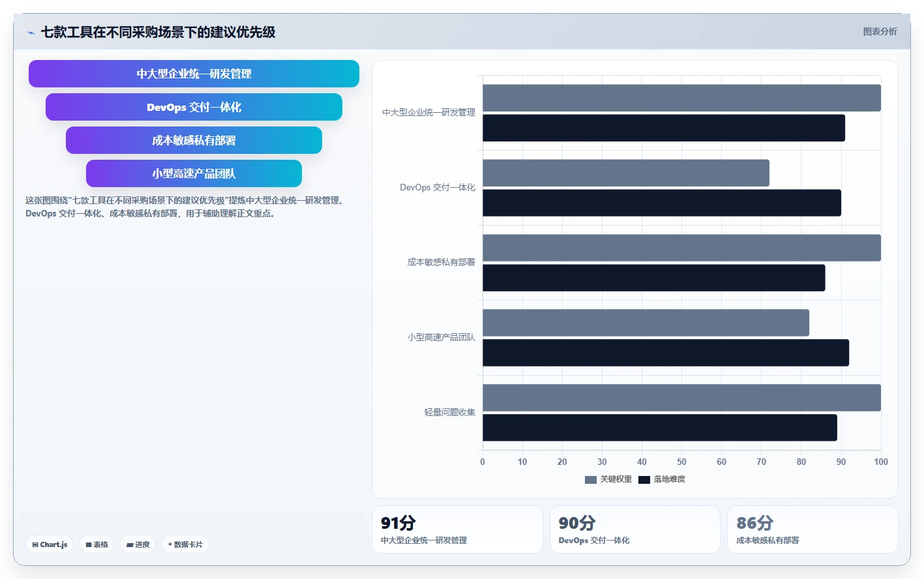Image resolution: width=924 pixels, height=579 pixels.
Task: Click 关键权重 bar for 成本敏感私有部署
Action: [681, 248]
